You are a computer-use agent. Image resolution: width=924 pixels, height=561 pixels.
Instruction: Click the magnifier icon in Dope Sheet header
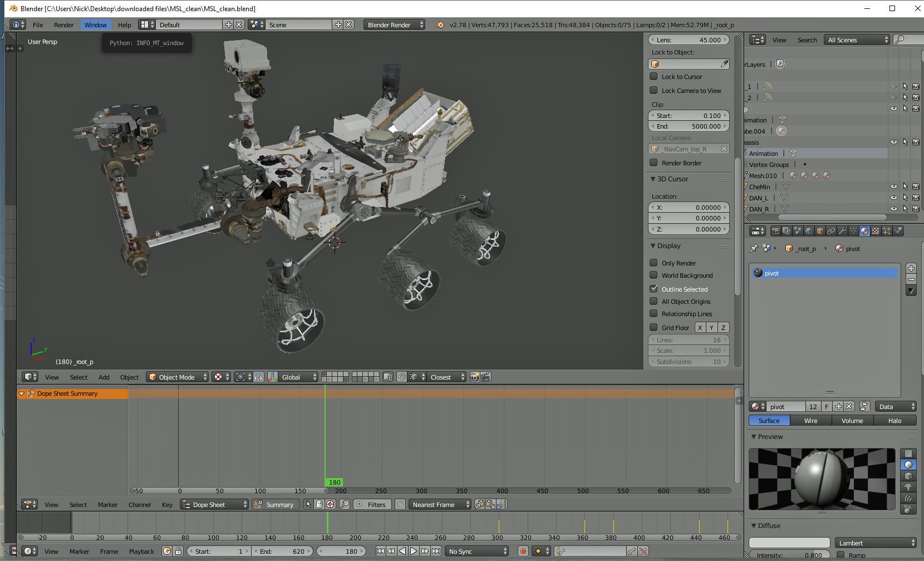[x=345, y=504]
